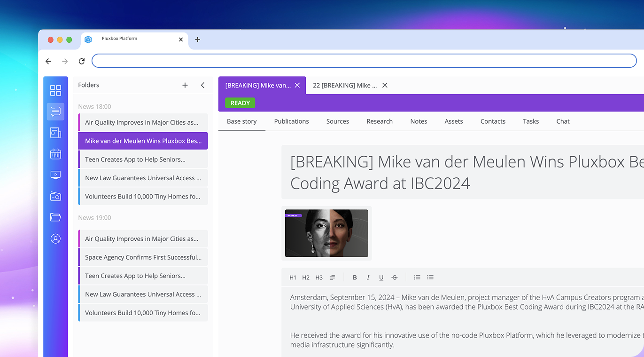644x357 pixels.
Task: Add a new folder with plus icon
Action: coord(185,85)
